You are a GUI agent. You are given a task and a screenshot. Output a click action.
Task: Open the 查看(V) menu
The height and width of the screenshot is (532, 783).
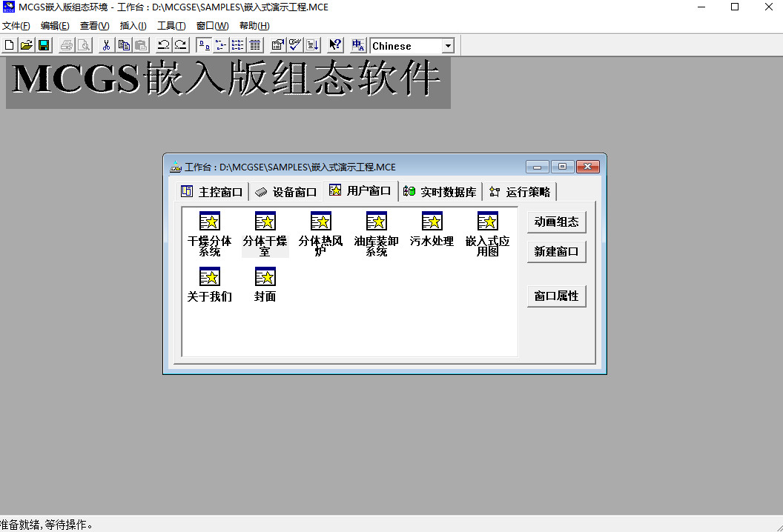click(x=94, y=26)
